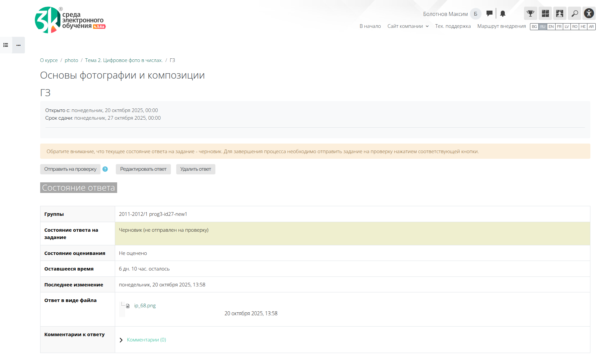Viewport: 603px width, 364px height.
Task: Switch interface language to FR
Action: coord(559,27)
